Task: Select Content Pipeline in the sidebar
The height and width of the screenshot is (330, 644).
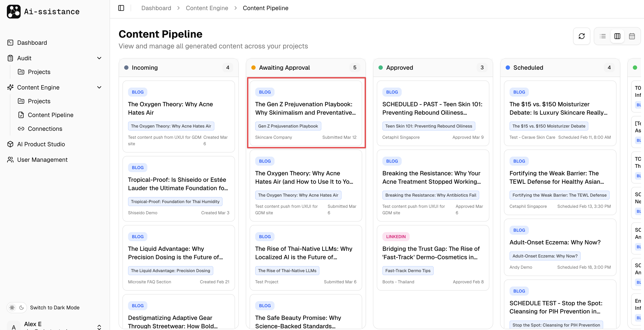Action: (50, 115)
